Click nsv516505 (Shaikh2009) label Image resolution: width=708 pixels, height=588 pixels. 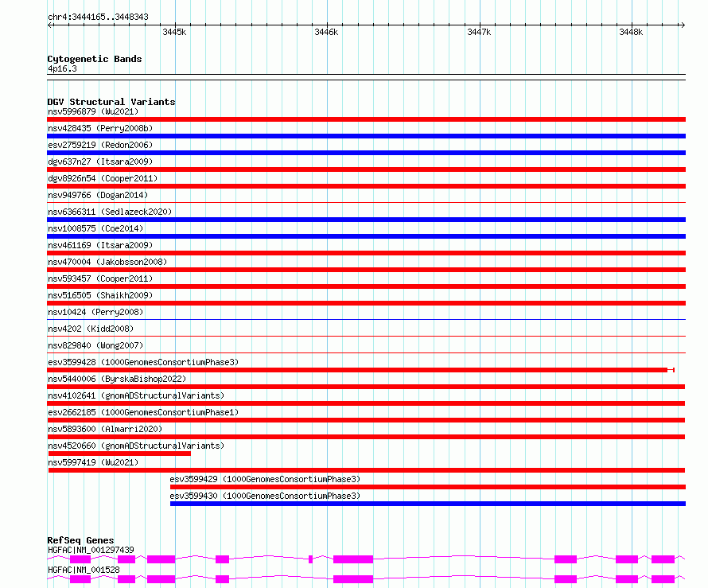click(x=100, y=295)
